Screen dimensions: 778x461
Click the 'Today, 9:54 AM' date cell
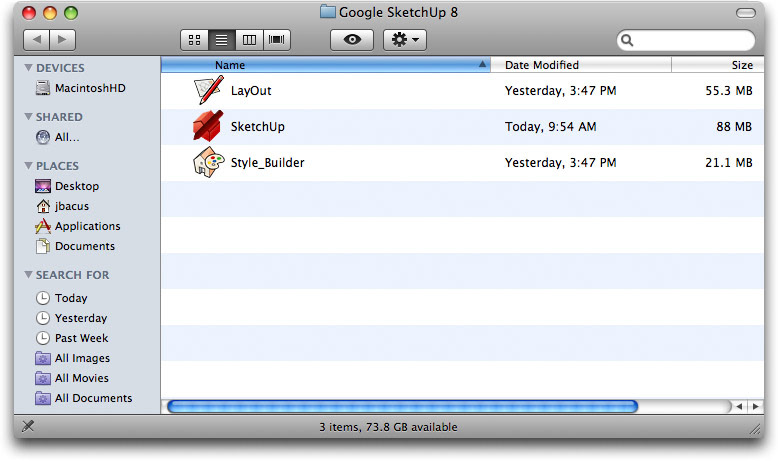tap(550, 127)
